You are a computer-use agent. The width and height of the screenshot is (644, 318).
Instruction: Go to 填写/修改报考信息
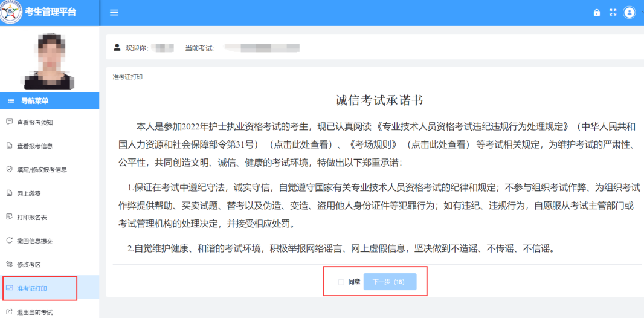[42, 170]
